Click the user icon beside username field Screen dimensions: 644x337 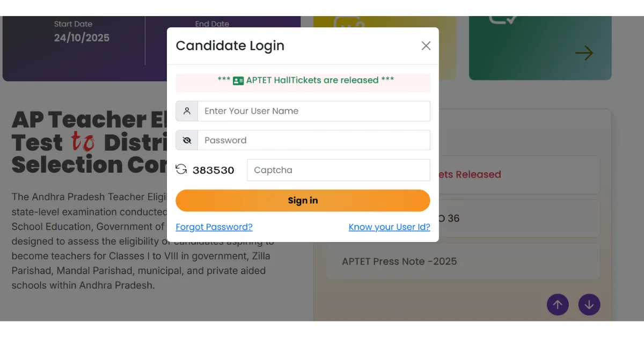(x=187, y=111)
